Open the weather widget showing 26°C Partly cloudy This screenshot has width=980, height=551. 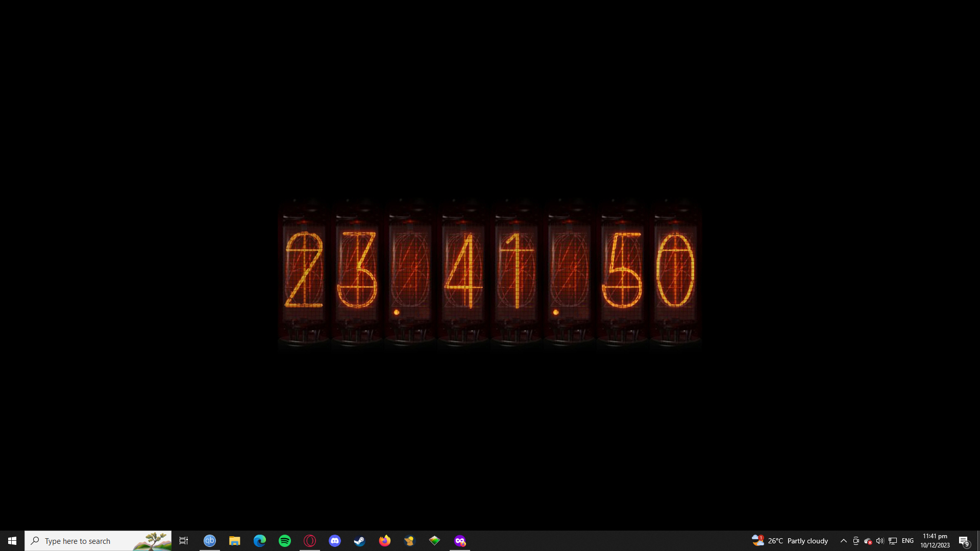tap(790, 541)
